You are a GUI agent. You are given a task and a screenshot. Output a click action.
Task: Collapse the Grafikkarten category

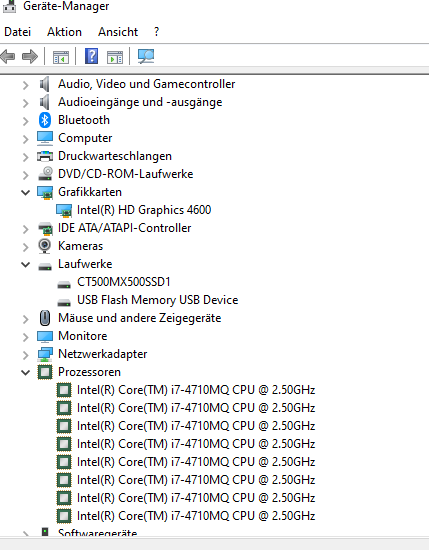[26, 192]
